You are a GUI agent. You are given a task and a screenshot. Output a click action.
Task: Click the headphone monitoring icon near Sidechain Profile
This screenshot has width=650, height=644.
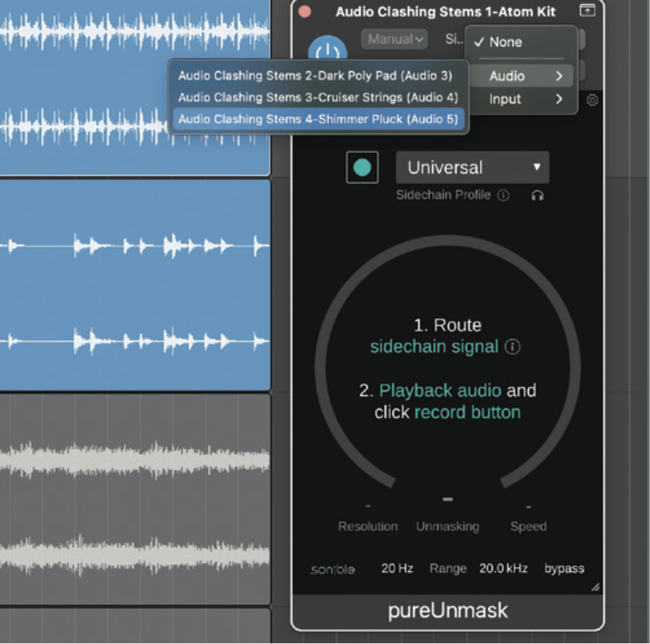[x=538, y=196]
